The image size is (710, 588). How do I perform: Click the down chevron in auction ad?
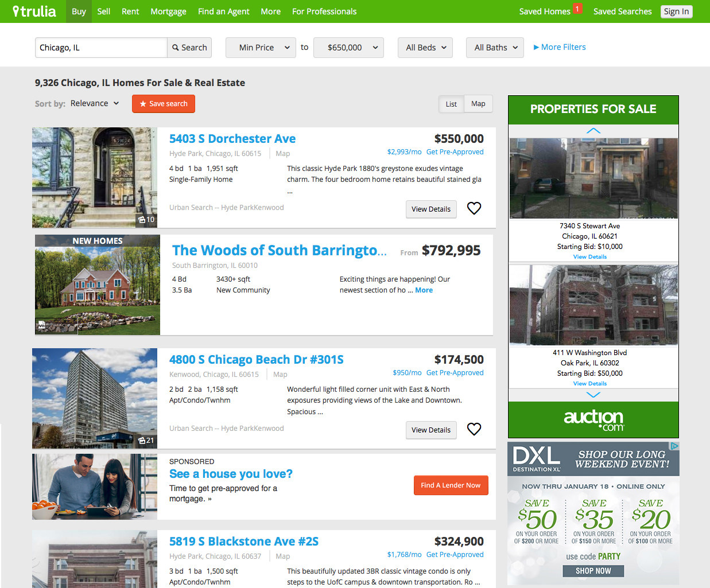(x=593, y=395)
